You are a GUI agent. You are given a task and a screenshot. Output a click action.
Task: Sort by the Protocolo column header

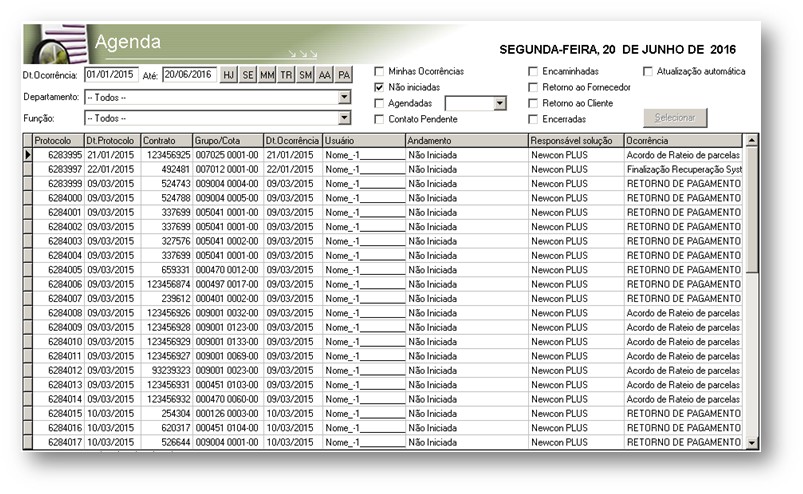58,140
